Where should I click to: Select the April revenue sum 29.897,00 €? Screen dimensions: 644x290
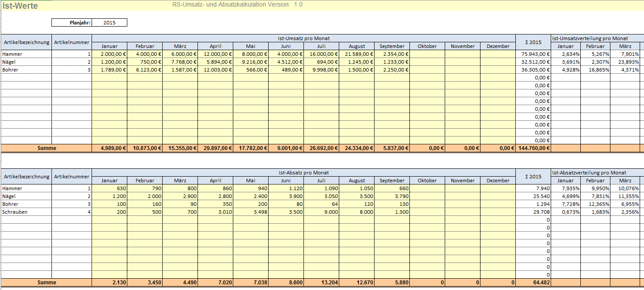[x=215, y=148]
